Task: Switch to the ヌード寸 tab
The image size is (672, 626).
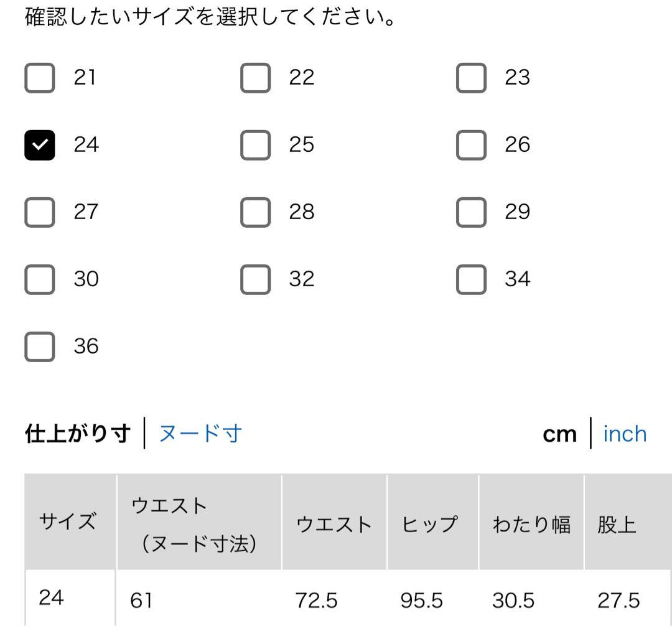Action: coord(200,434)
